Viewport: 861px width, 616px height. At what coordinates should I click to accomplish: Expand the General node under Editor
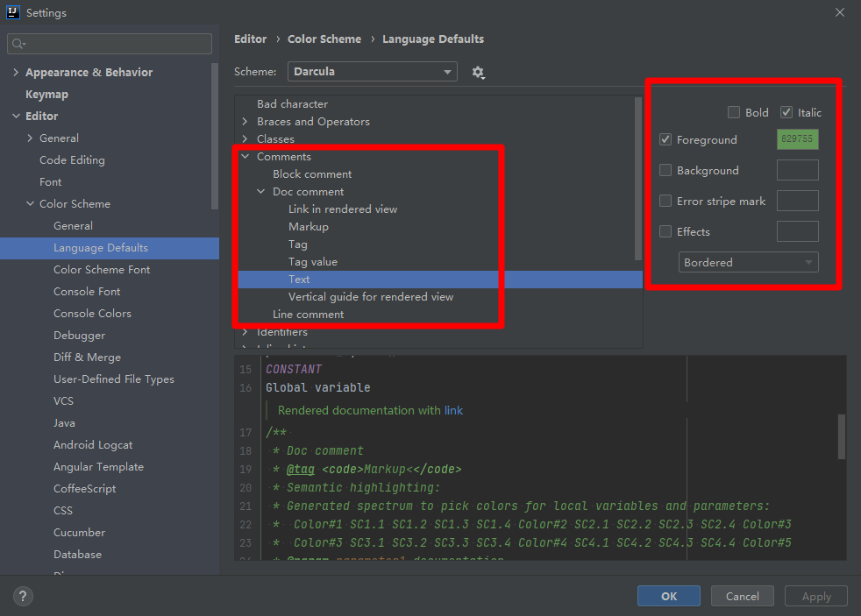(30, 138)
